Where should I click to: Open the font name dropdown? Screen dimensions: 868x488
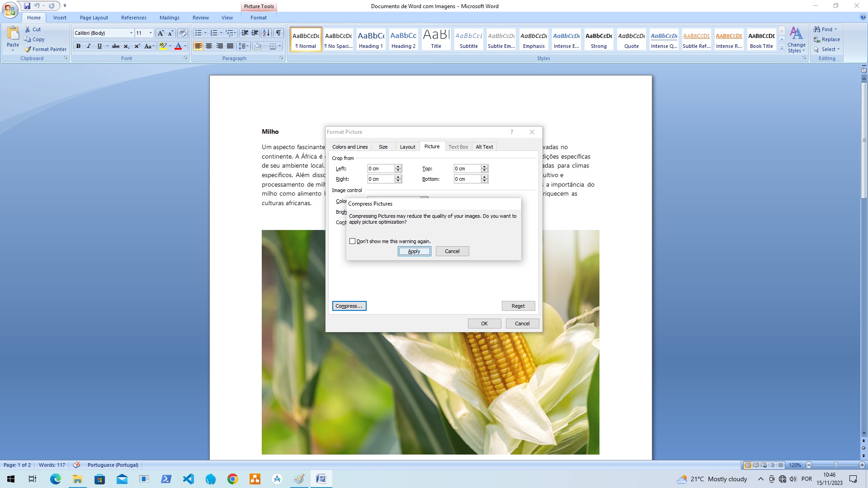click(x=131, y=33)
